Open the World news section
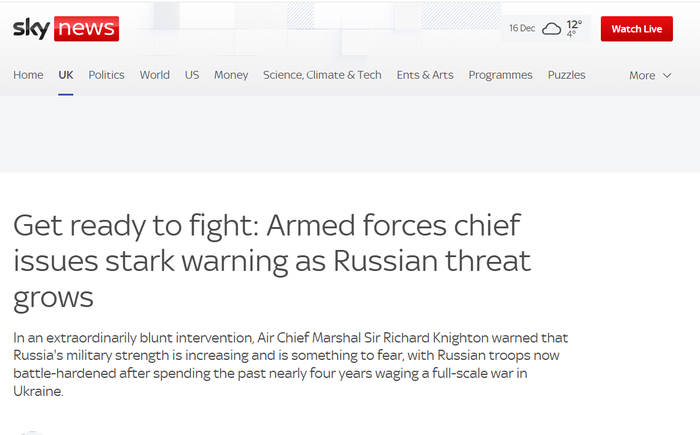Image resolution: width=700 pixels, height=435 pixels. (x=154, y=75)
